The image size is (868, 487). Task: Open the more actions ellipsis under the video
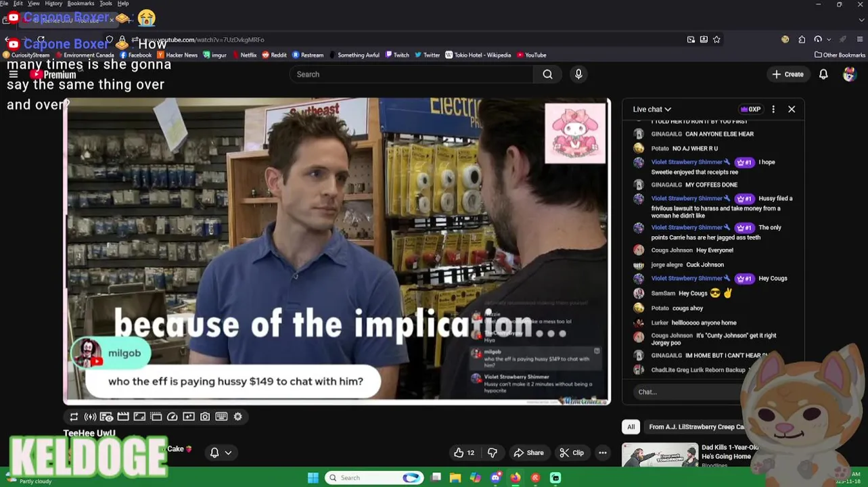click(x=603, y=453)
